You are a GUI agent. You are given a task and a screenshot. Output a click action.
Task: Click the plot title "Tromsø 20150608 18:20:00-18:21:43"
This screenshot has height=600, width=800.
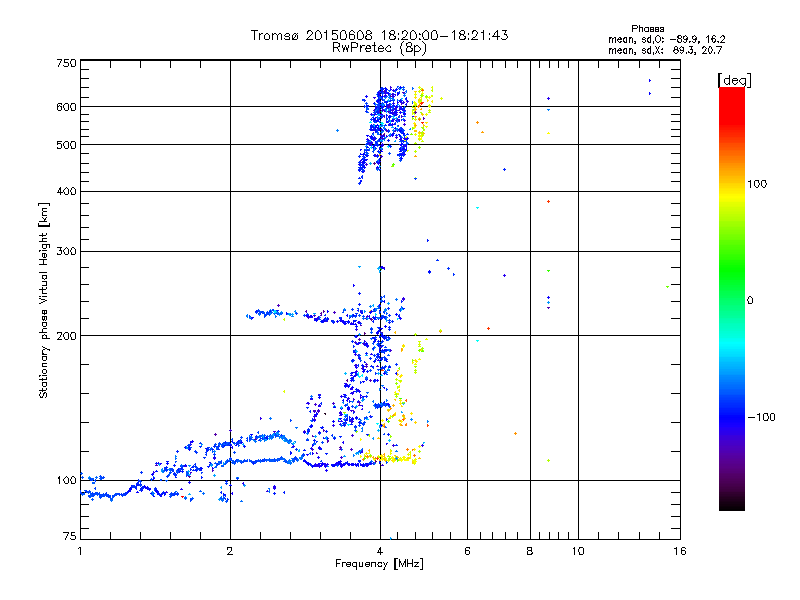coord(379,35)
